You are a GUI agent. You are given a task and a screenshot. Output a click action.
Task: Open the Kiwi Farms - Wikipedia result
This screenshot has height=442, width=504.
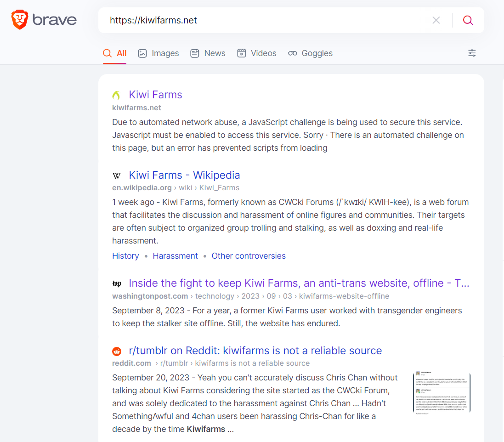184,175
